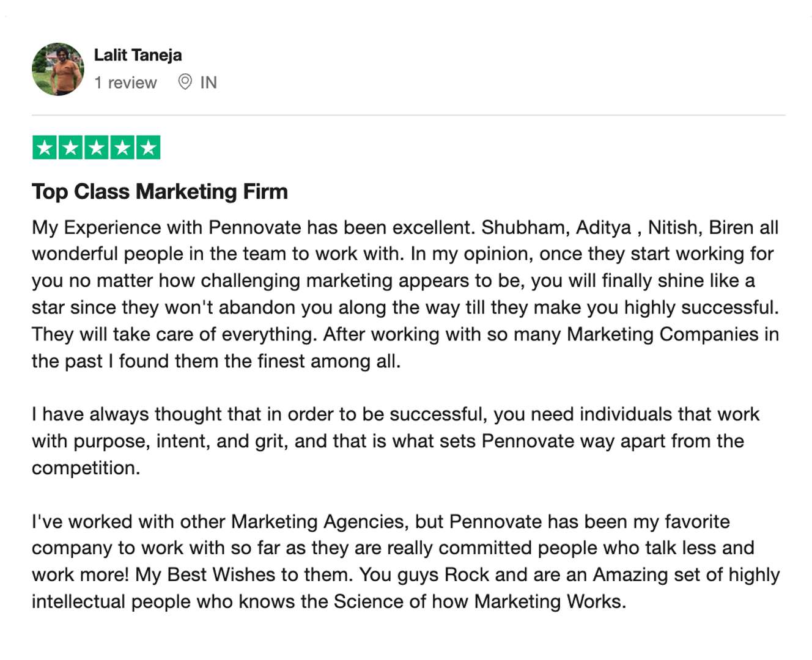
Task: Click the paragraph starting 'I have always thought'
Action: [396, 441]
